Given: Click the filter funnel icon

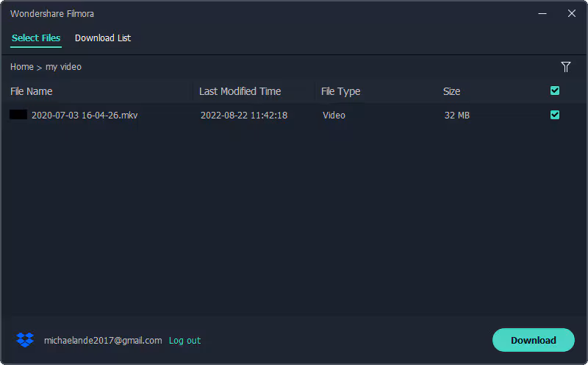Looking at the screenshot, I should (x=566, y=67).
